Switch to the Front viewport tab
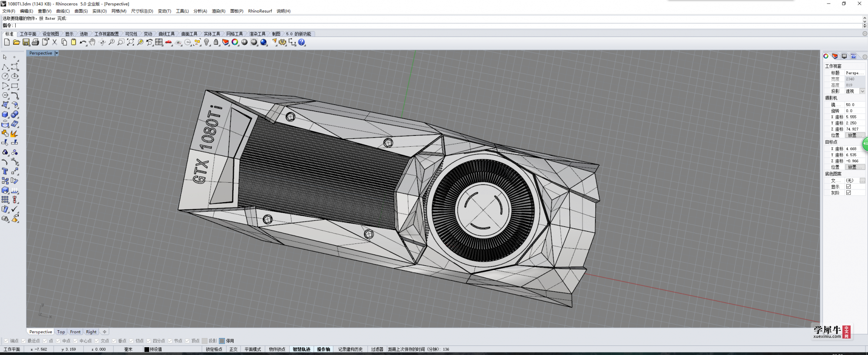The image size is (868, 355). coord(75,332)
